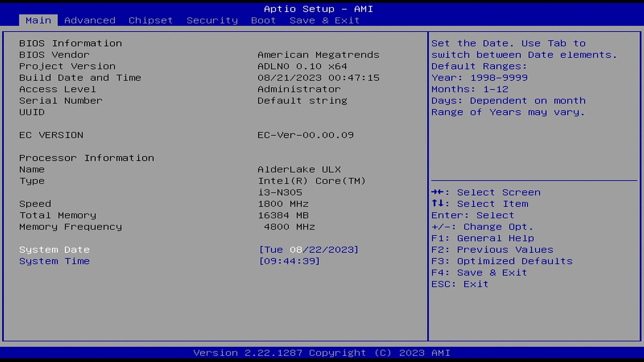Click the Months: 1-12 help line
The image size is (644, 362).
click(x=470, y=89)
